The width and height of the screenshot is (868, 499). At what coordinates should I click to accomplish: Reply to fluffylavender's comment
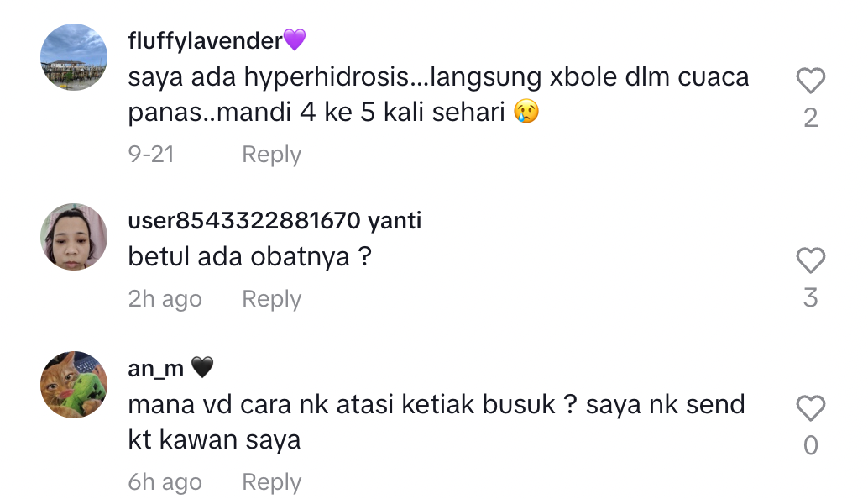[x=271, y=155]
